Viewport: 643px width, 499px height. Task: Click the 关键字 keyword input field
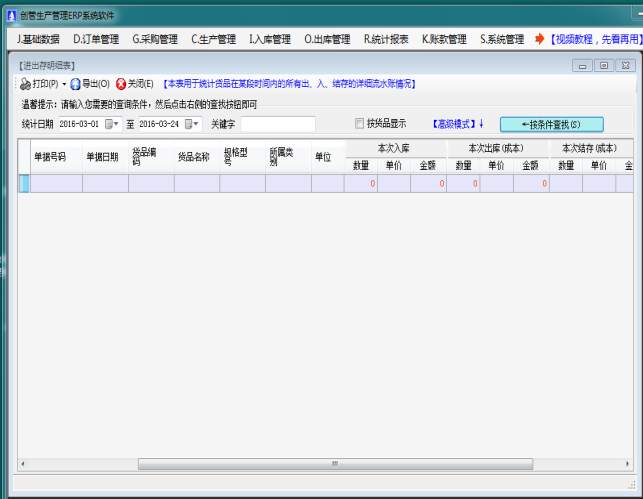277,124
